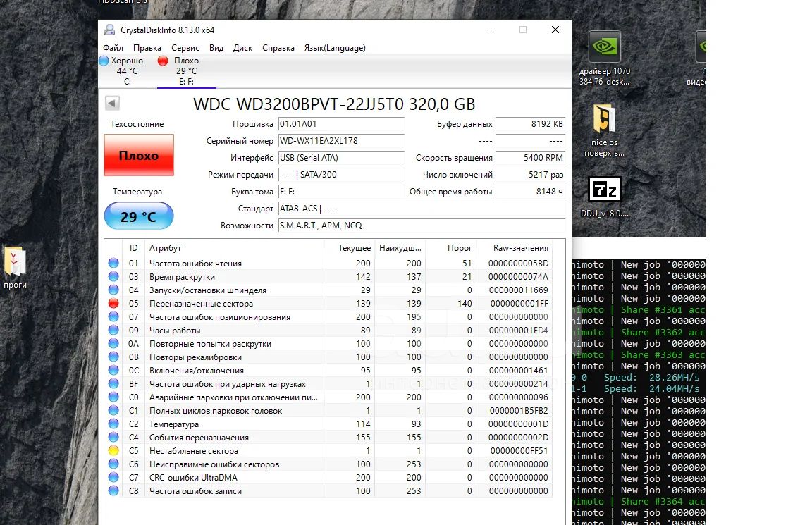Screen dimensions: 812x525
Task: Click the red Плохо health status button
Action: 139,155
